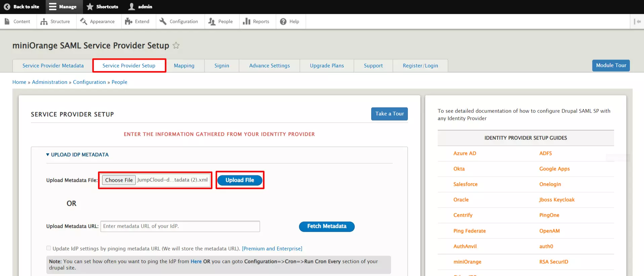
Task: Tick the Update IdP settings checkbox
Action: tap(49, 248)
